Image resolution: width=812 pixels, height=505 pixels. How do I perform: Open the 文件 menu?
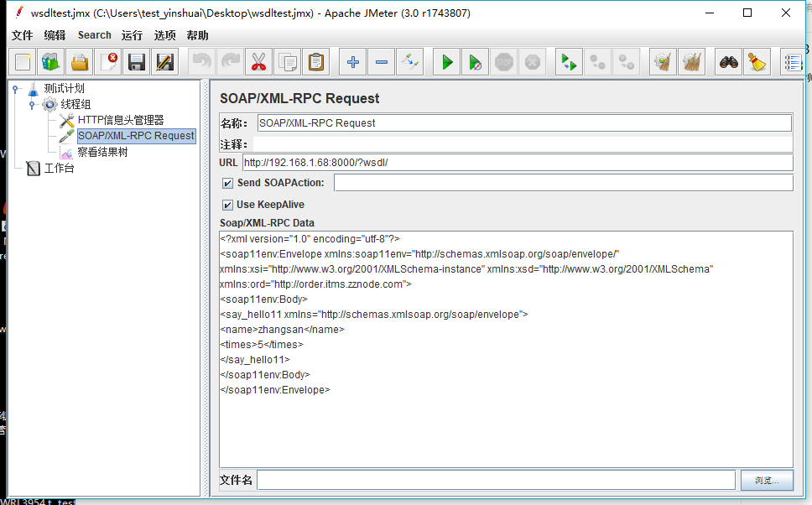coord(22,35)
